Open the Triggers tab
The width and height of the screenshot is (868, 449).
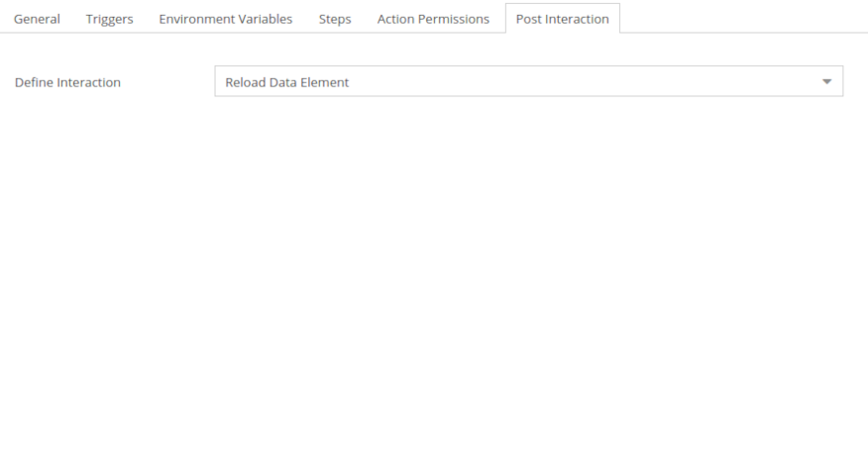click(110, 19)
